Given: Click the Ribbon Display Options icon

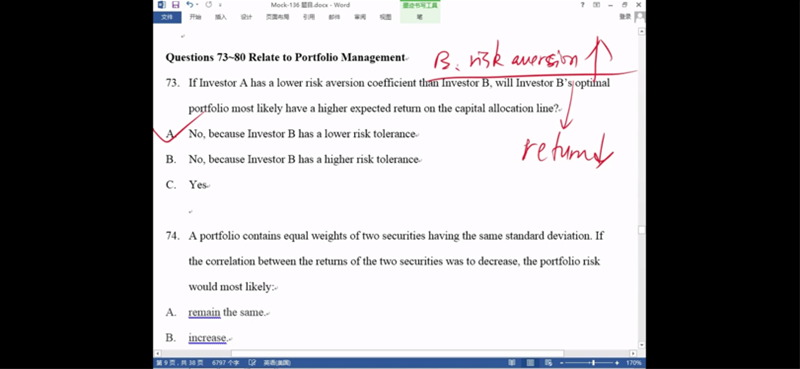Looking at the screenshot, I should [x=596, y=5].
